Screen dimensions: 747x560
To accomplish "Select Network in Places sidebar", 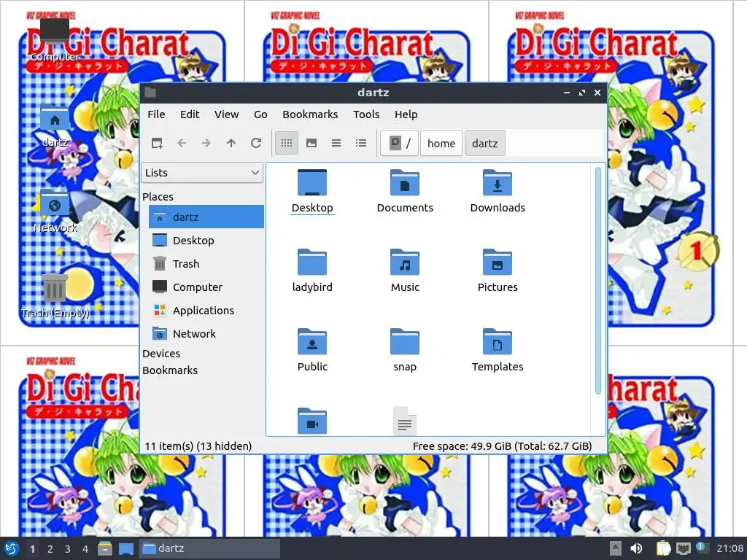I will click(206, 334).
